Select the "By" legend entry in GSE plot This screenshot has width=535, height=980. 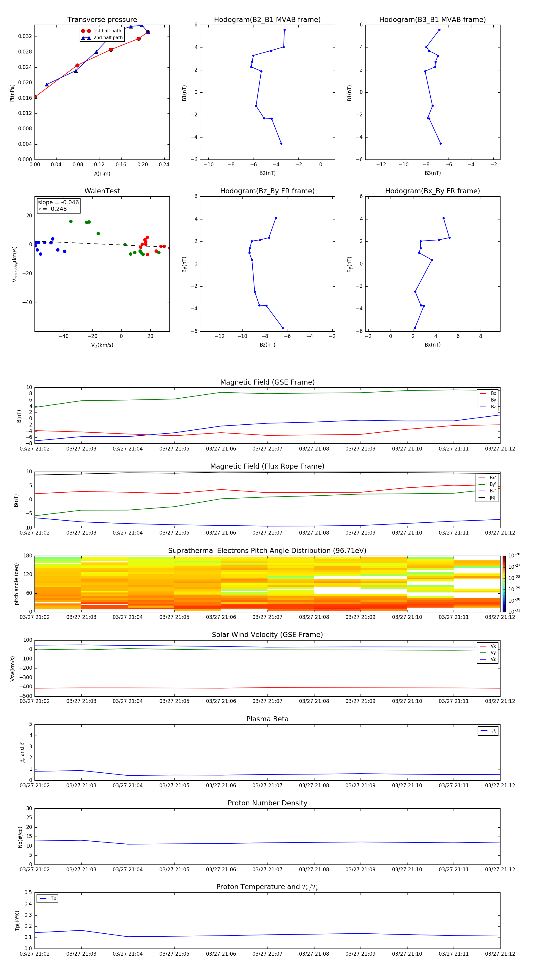488,400
